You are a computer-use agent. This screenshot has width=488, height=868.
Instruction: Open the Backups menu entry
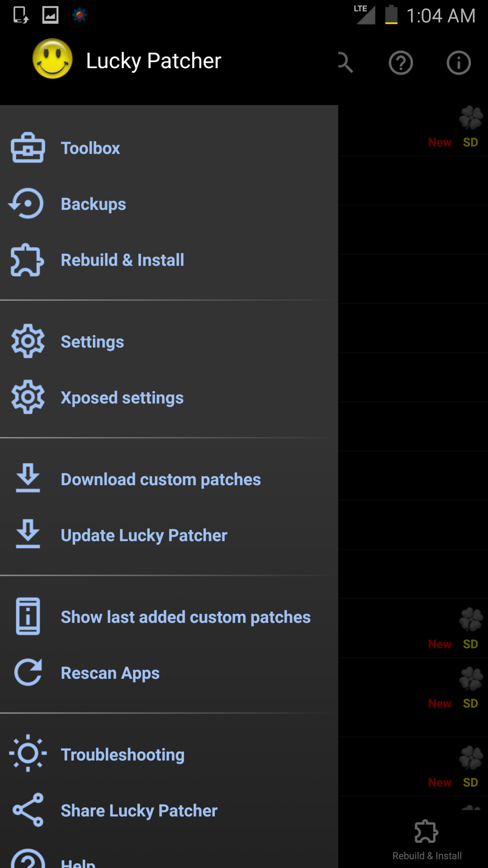[93, 204]
